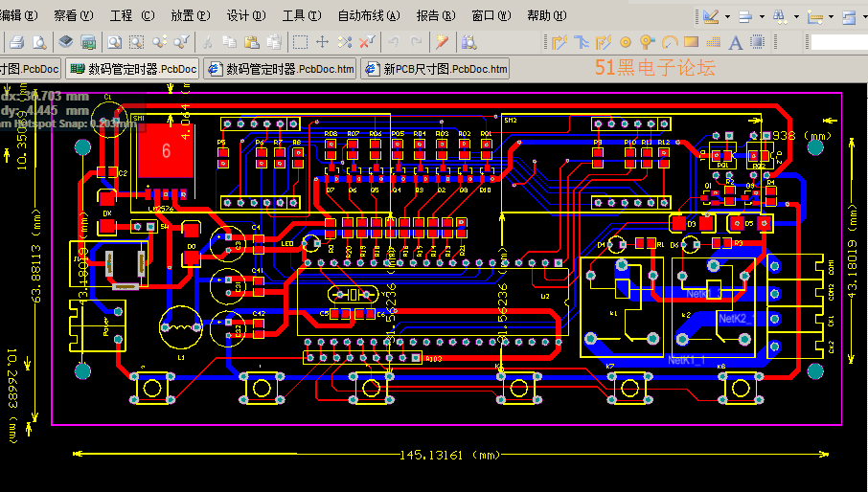Activate the Move selection cross-arrows tool
The image size is (868, 492).
[x=322, y=42]
